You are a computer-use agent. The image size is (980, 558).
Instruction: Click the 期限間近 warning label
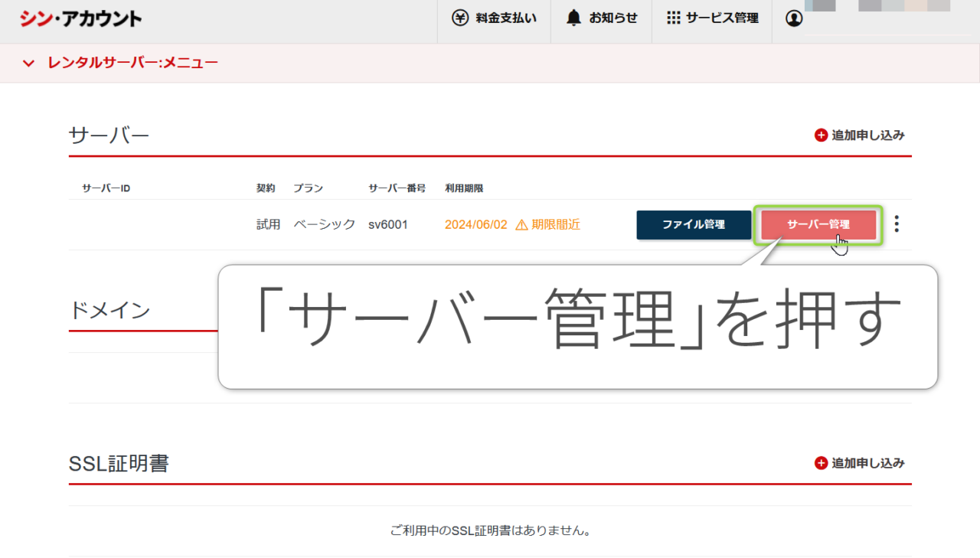pos(556,225)
